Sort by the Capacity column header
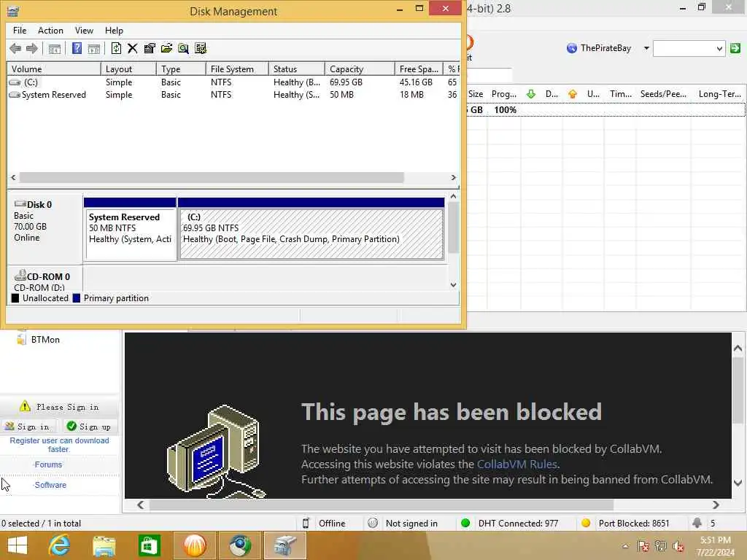 coord(360,69)
